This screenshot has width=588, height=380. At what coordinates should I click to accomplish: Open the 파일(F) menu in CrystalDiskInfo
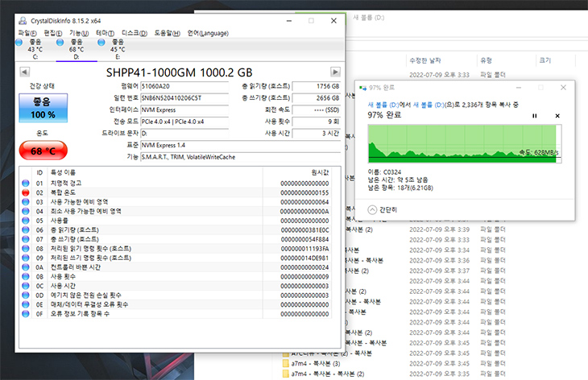click(x=27, y=33)
